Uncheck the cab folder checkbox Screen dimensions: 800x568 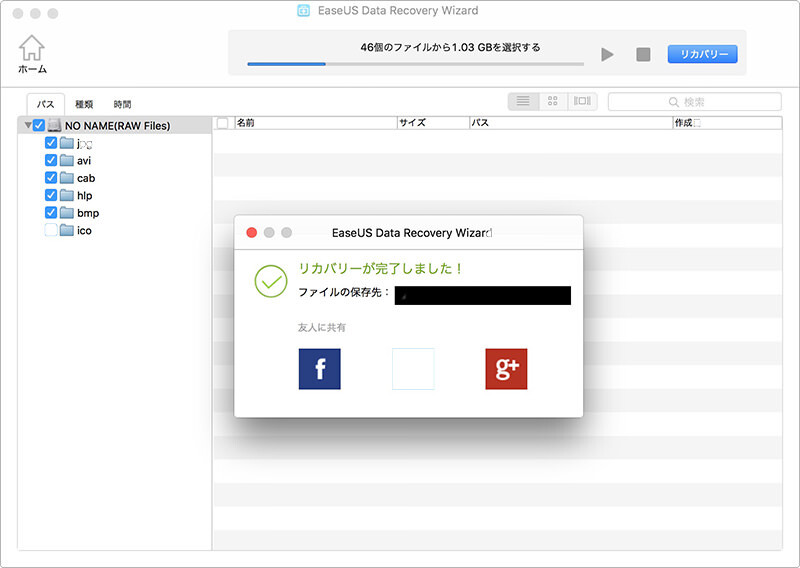click(x=51, y=178)
